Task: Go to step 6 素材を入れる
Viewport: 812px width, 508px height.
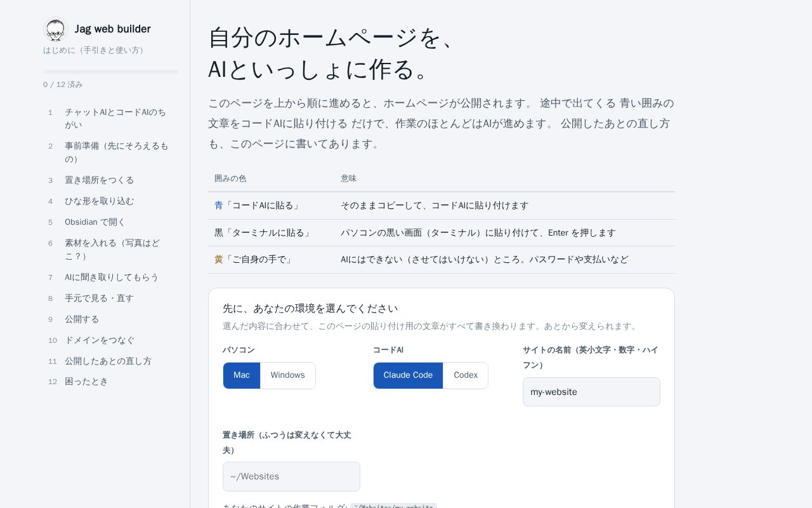Action: (x=110, y=250)
